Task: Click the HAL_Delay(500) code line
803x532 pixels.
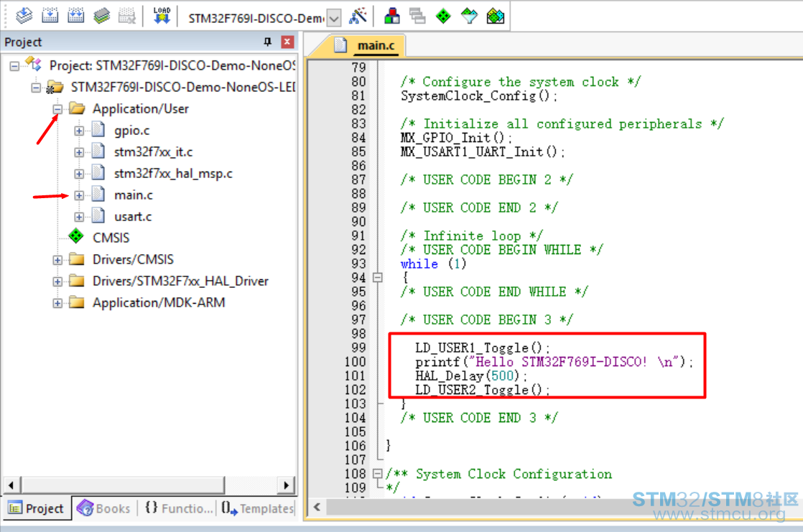Action: click(471, 375)
